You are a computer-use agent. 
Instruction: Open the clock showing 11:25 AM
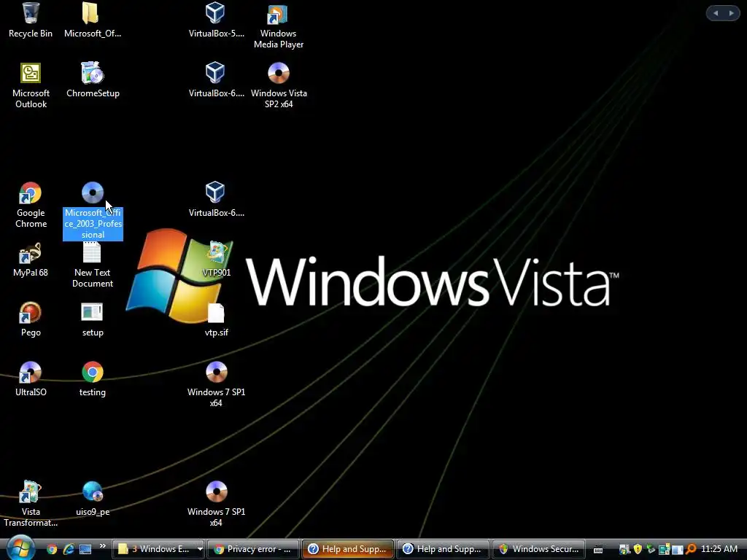point(719,549)
